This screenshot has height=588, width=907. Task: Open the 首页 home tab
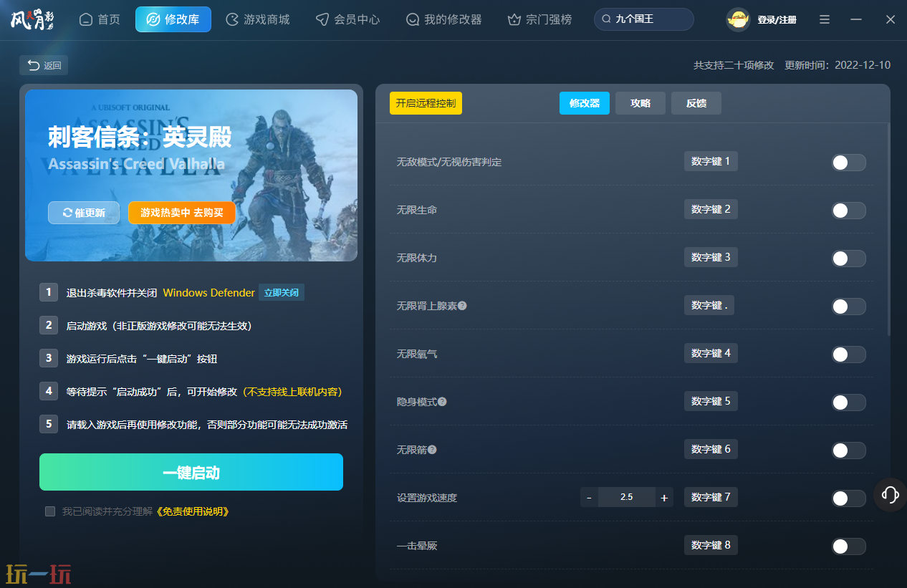point(100,19)
